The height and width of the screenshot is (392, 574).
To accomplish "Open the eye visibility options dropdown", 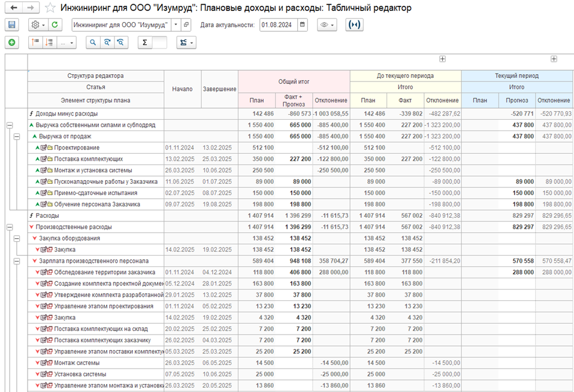I will [327, 25].
